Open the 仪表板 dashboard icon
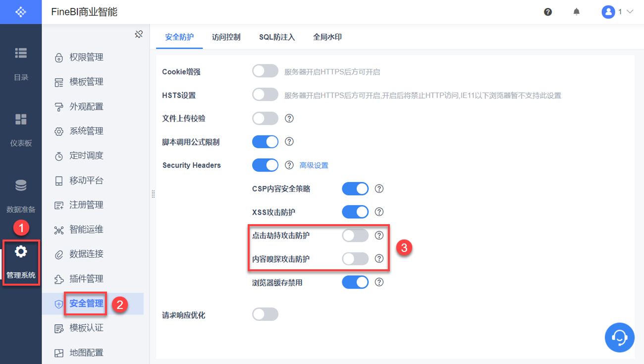The height and width of the screenshot is (364, 644). tap(21, 120)
